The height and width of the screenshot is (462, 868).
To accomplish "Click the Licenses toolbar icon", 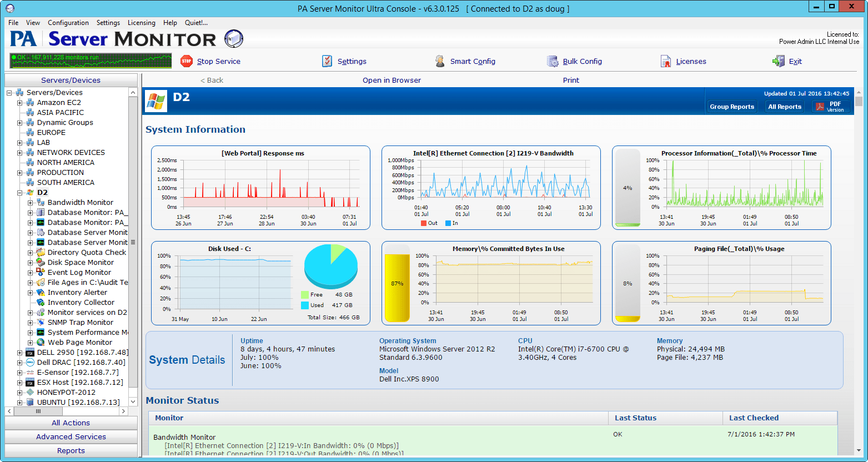I will click(665, 61).
